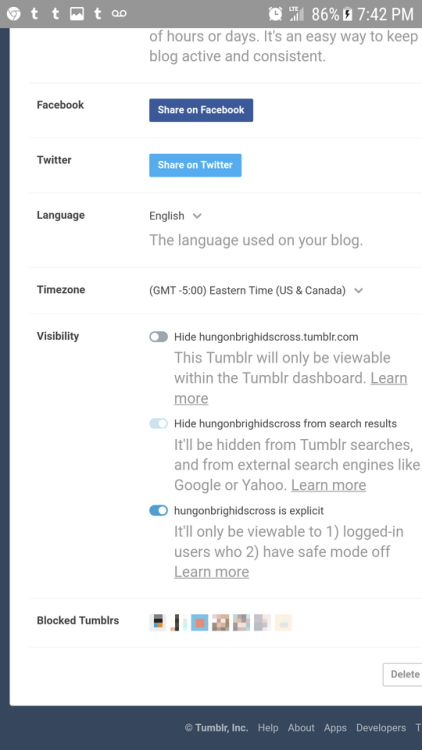Tap the first Tumblr notification icon
The height and width of the screenshot is (750, 422).
coord(34,13)
